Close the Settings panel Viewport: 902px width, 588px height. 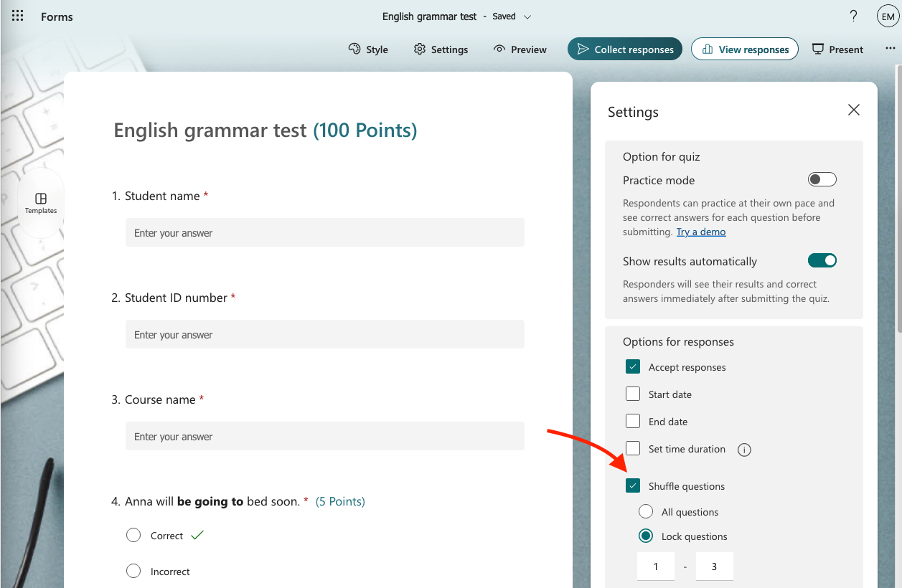point(853,110)
